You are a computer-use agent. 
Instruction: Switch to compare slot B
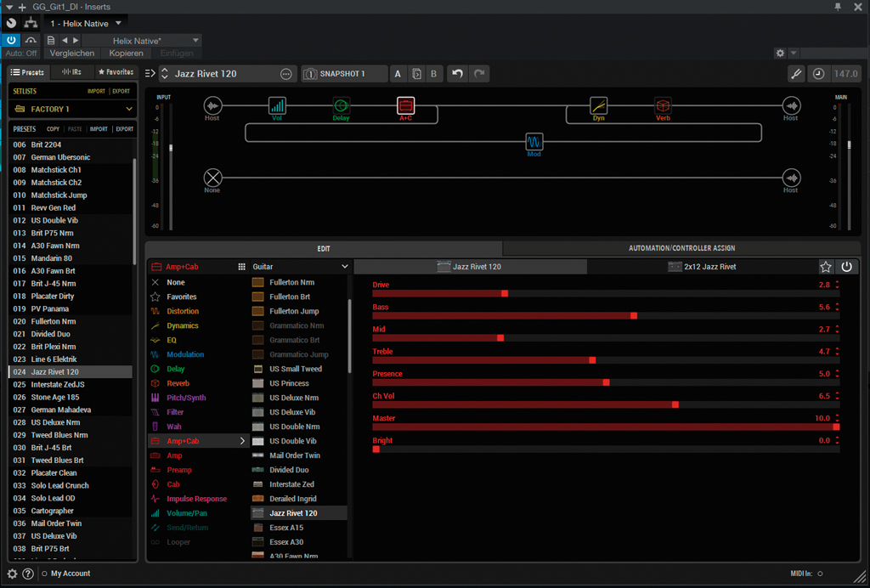pyautogui.click(x=433, y=74)
